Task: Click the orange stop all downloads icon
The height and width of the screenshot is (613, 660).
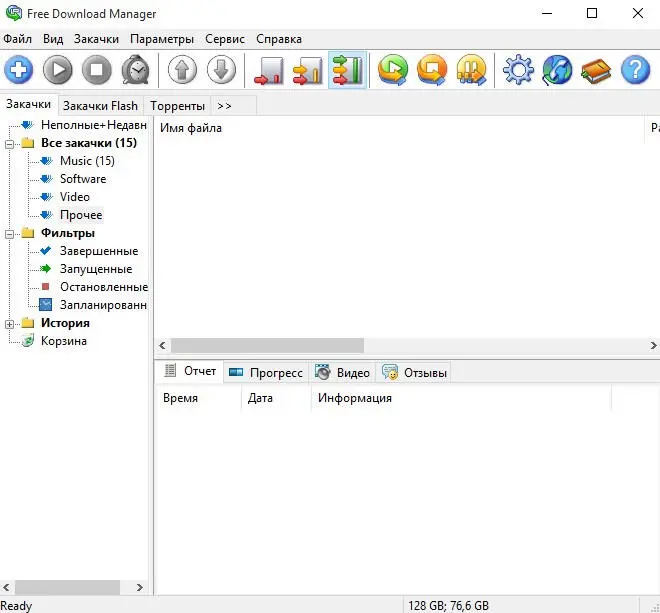Action: [432, 70]
